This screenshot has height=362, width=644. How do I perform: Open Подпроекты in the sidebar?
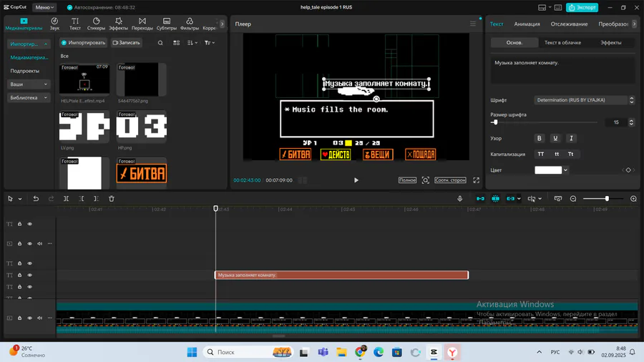24,71
